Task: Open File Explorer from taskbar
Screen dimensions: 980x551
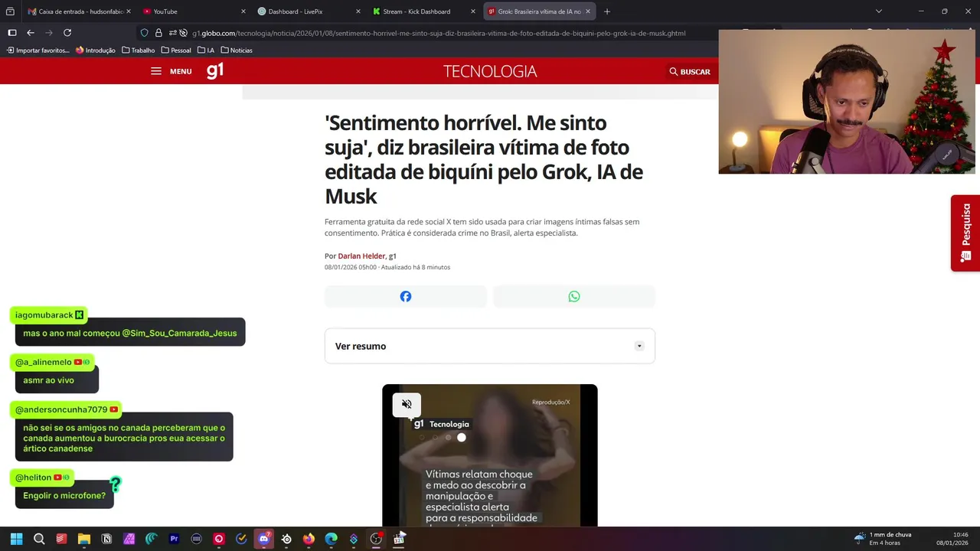Action: (84, 539)
